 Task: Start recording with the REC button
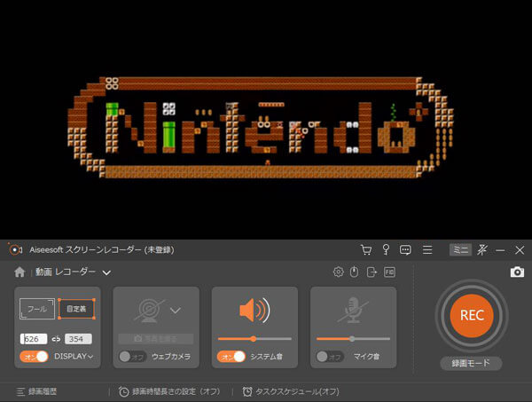pos(472,315)
